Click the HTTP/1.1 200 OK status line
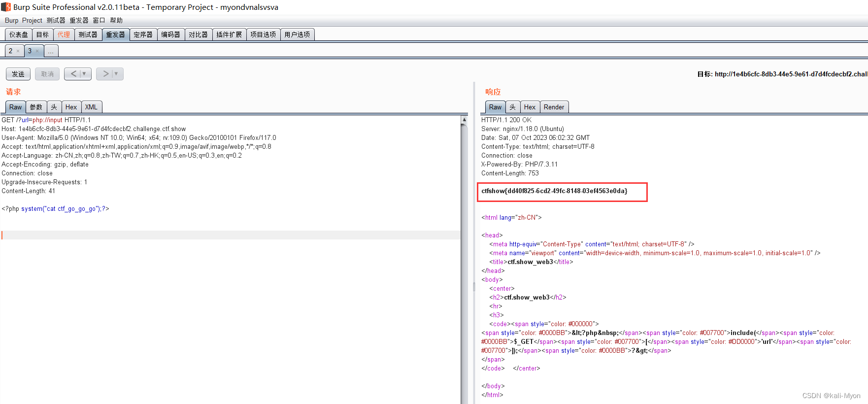The image size is (868, 404). 506,120
